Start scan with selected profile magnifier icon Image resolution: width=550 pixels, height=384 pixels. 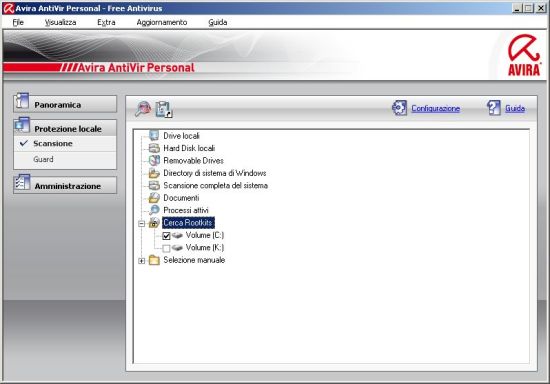tap(143, 109)
